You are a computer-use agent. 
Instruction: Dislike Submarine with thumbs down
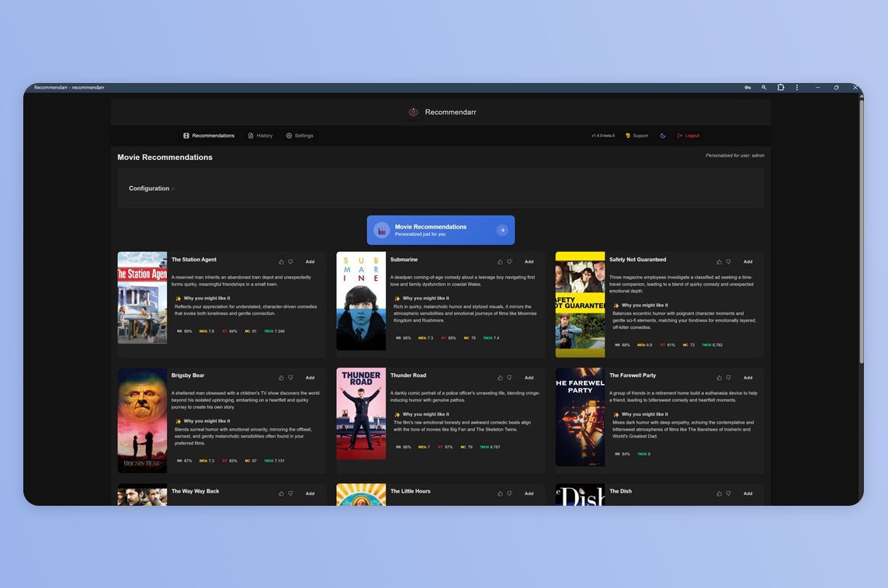click(x=510, y=262)
